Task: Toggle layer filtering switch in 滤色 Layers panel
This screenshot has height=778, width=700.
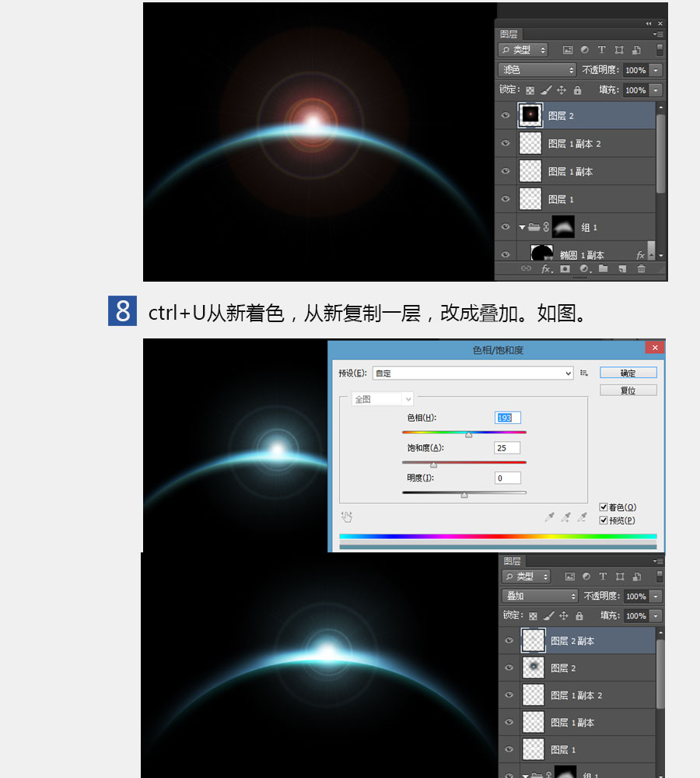Action: [660, 50]
